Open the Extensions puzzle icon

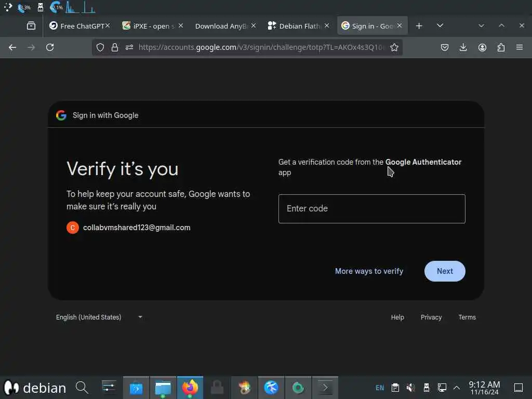[501, 47]
